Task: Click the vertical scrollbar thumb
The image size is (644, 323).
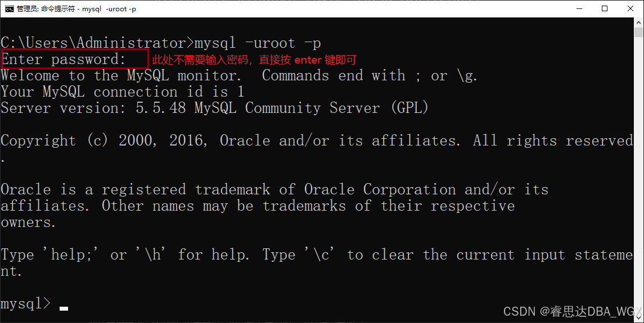Action: click(639, 33)
